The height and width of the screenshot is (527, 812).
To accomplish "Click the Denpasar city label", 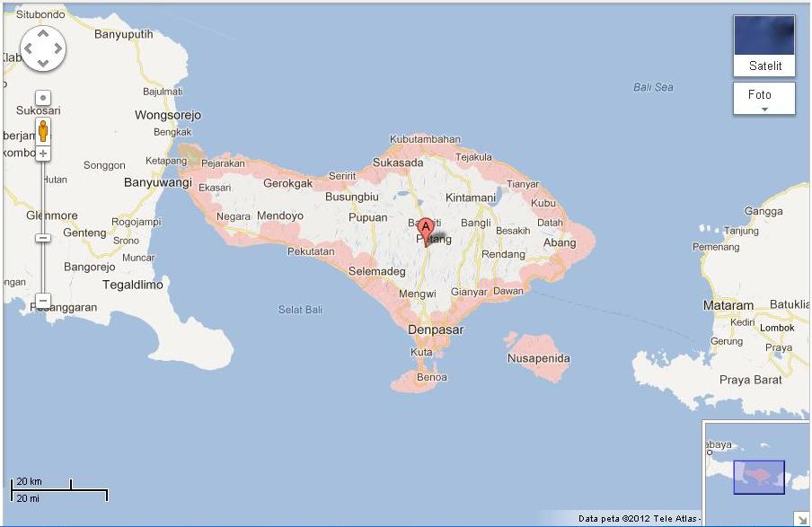I will (436, 329).
